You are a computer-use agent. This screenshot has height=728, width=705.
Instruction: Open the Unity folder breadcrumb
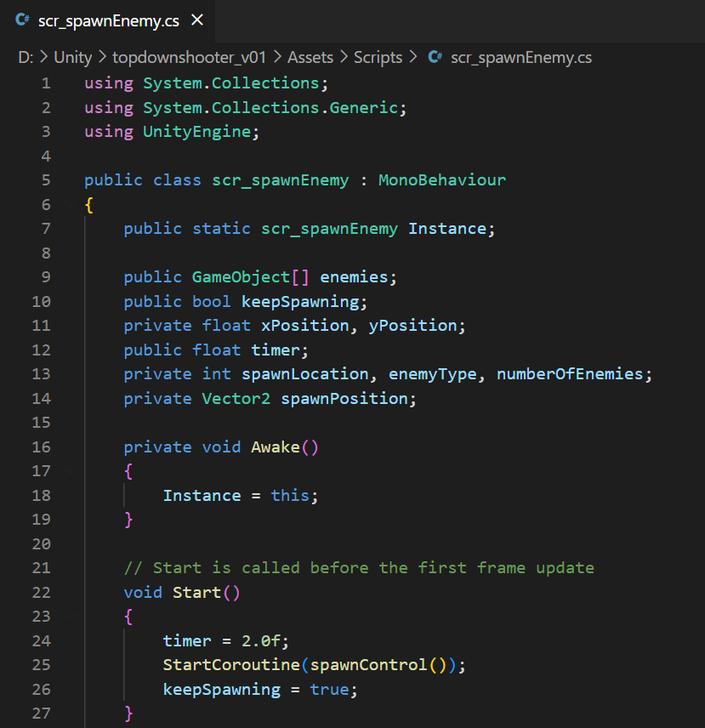(72, 58)
